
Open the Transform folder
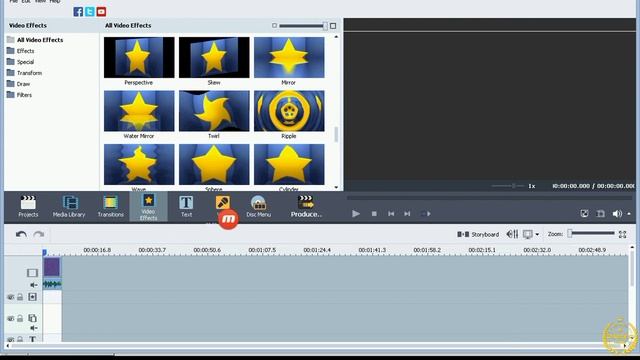coord(24,73)
